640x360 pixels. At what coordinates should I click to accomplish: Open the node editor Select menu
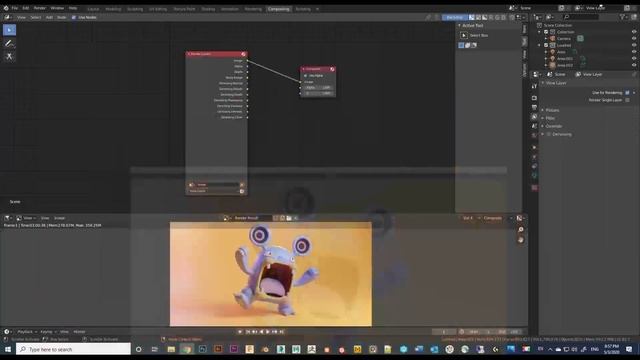point(36,17)
